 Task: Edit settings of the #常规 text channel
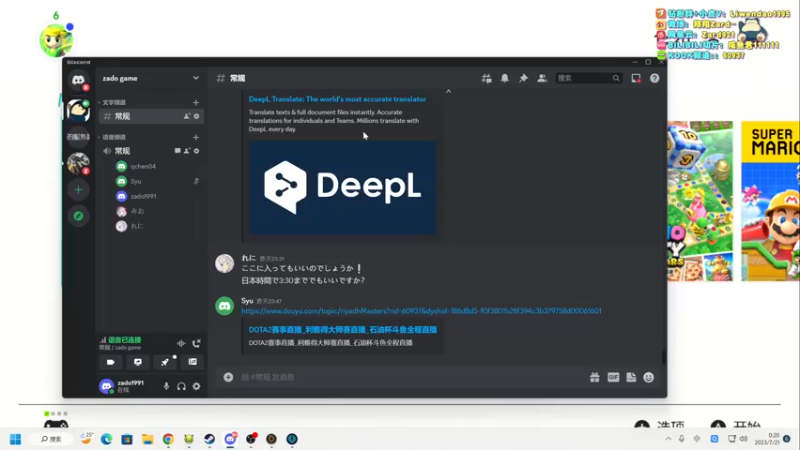coord(196,116)
